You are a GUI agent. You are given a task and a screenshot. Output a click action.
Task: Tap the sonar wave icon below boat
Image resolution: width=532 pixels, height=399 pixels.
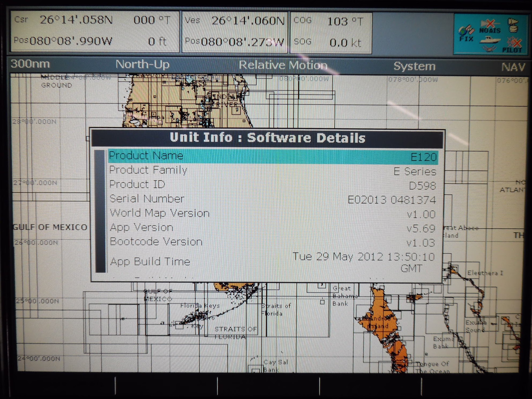coord(489,49)
